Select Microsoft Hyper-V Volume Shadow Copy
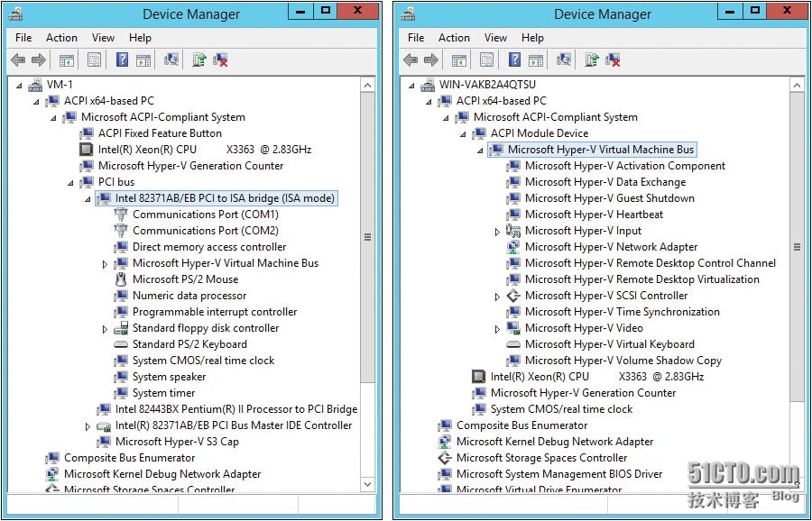 pyautogui.click(x=623, y=361)
